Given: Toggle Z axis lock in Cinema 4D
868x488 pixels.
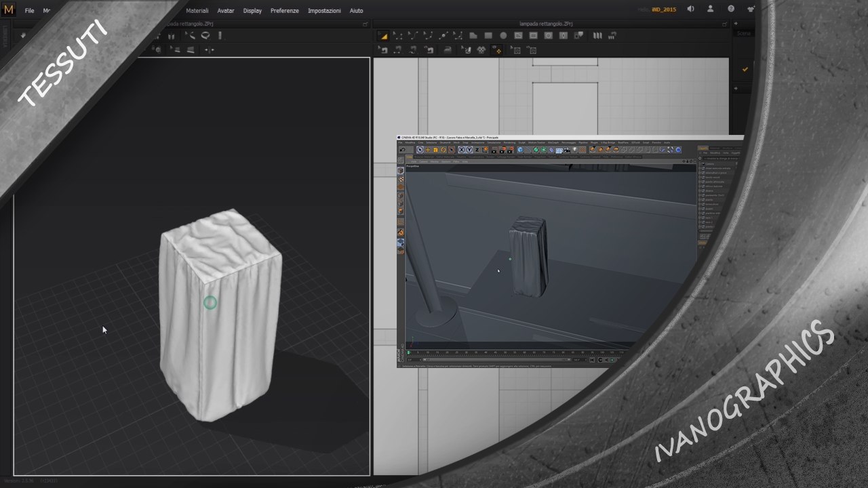Looking at the screenshot, I should 477,150.
